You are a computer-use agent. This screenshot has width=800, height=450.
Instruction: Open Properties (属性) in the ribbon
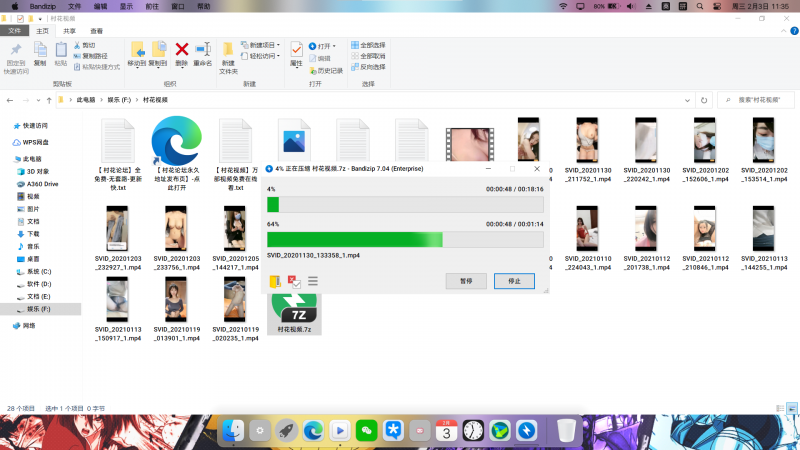(296, 52)
